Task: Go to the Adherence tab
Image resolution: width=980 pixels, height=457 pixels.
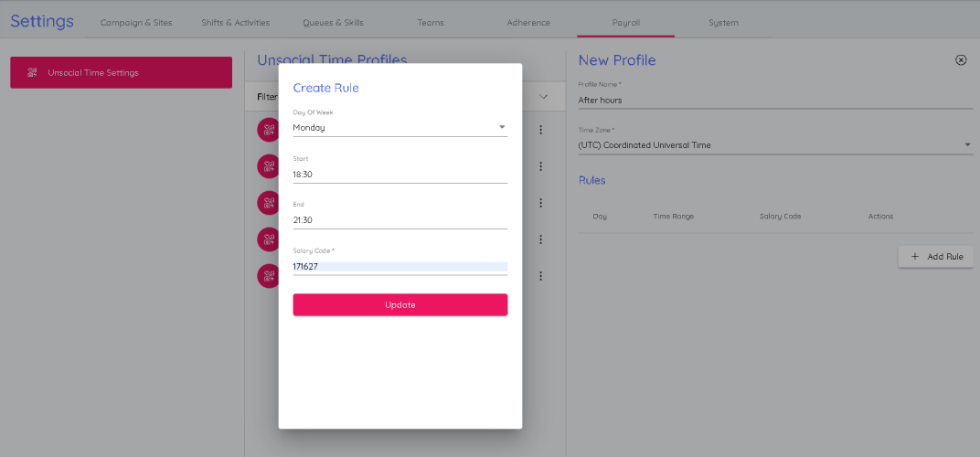Action: pos(528,23)
